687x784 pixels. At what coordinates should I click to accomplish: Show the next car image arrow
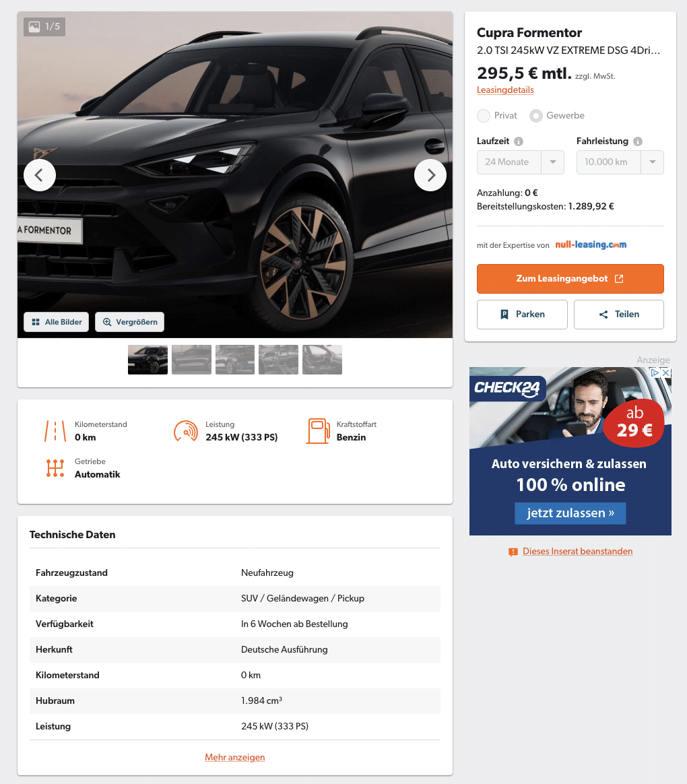[430, 175]
